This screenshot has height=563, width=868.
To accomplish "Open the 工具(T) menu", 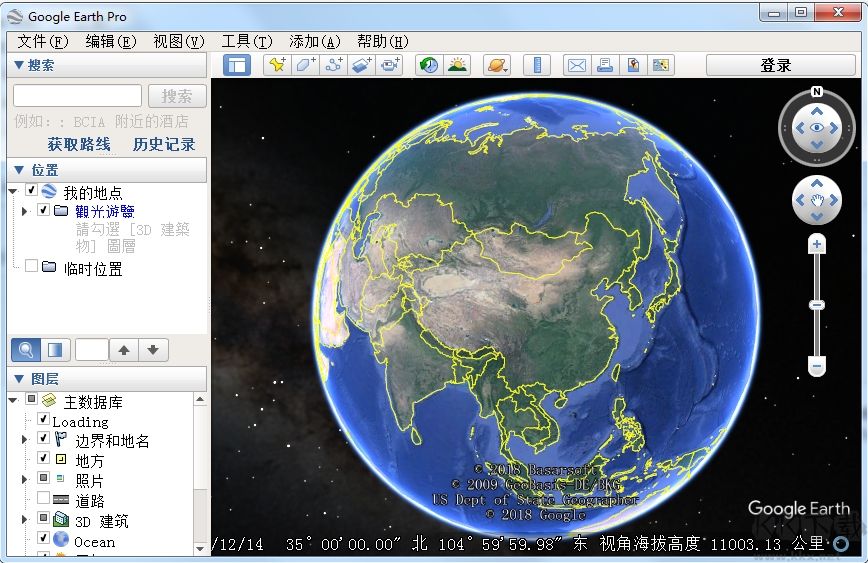I will pos(246,41).
